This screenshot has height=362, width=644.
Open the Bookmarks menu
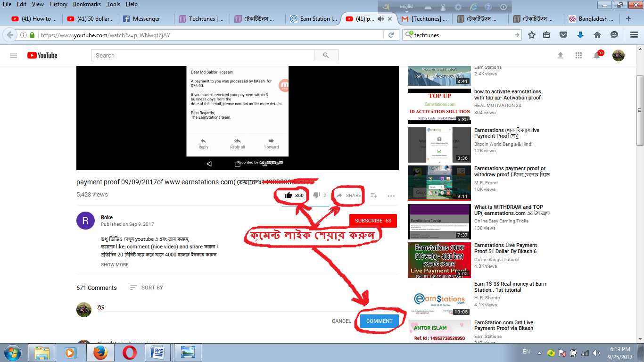coord(87,4)
